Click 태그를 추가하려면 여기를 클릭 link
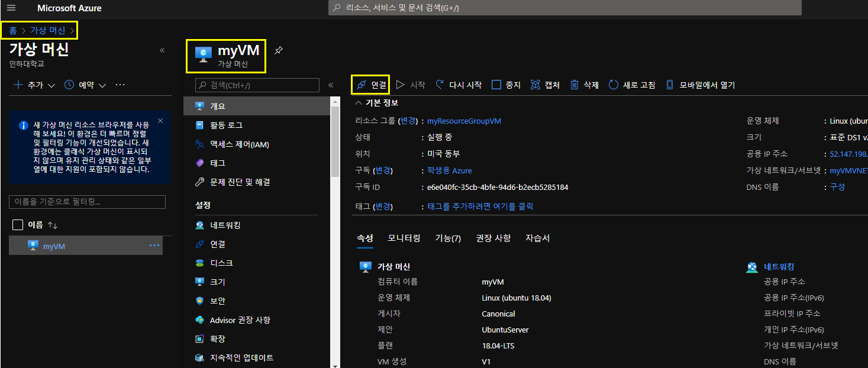 [480, 206]
